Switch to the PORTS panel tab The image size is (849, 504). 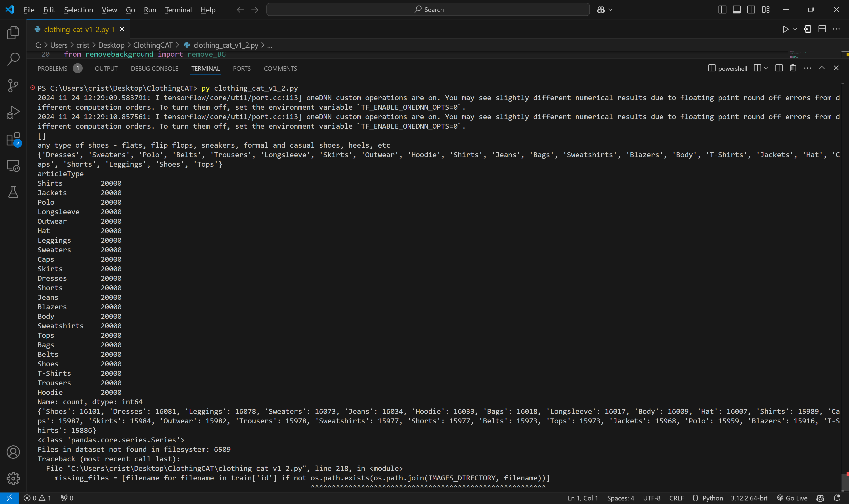pyautogui.click(x=242, y=68)
